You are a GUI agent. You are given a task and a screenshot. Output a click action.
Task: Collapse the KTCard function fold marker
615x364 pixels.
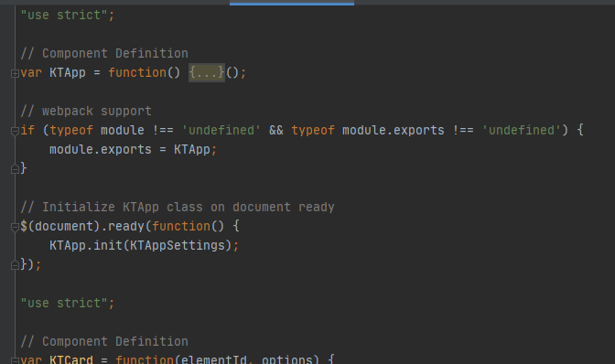click(15, 360)
